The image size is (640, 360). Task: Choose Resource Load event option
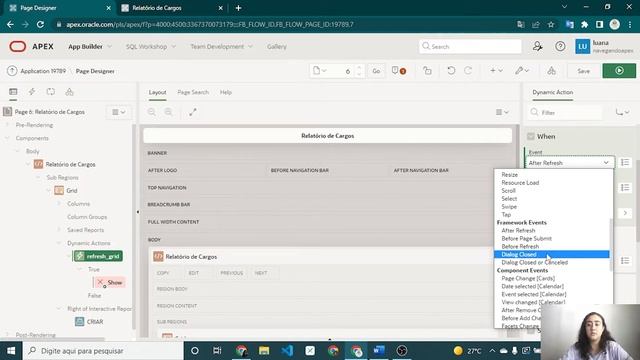pos(520,183)
